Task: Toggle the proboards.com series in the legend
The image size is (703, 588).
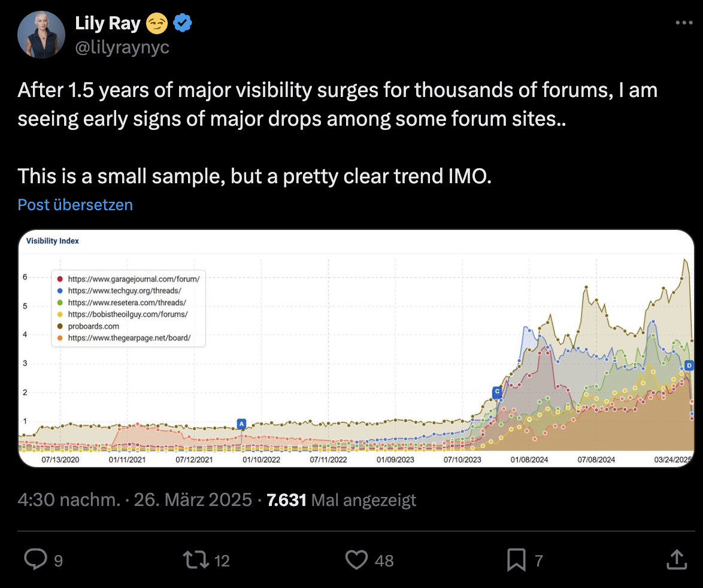Action: [x=93, y=326]
